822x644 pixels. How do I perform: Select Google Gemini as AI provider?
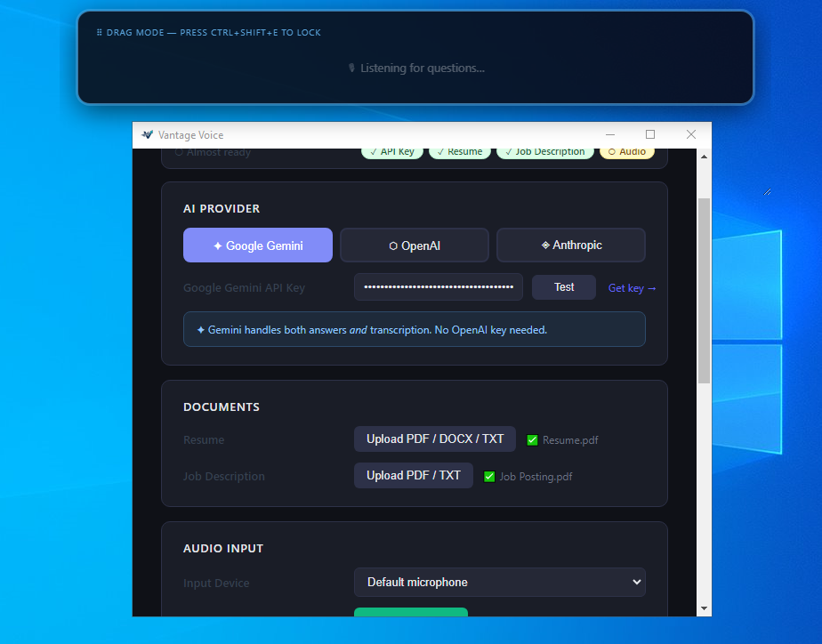click(x=257, y=246)
